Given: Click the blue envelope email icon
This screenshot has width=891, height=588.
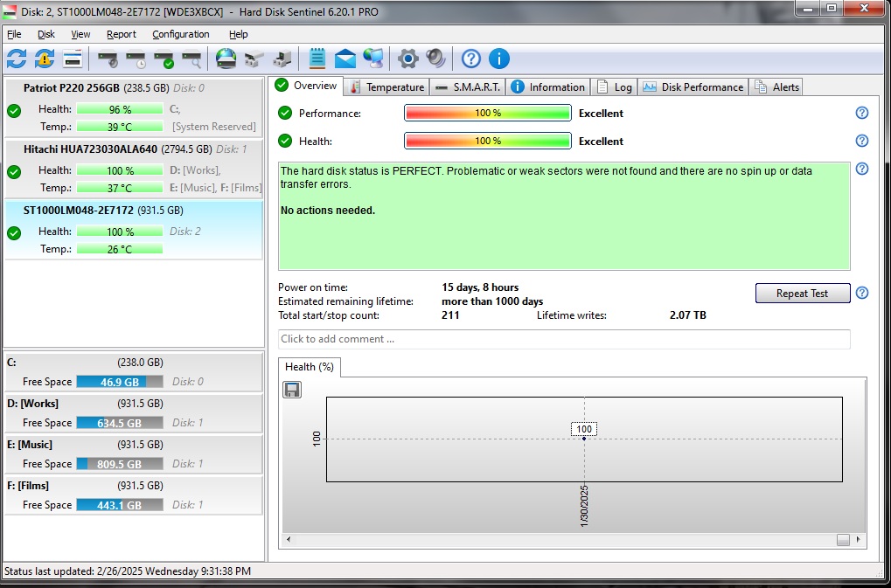Looking at the screenshot, I should (345, 59).
